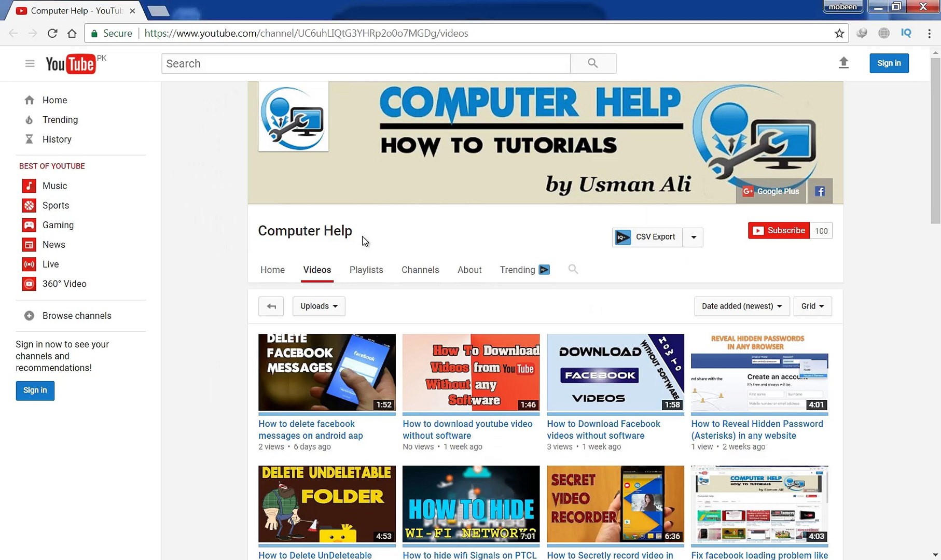The height and width of the screenshot is (560, 941).
Task: Open 'How to download youtube video without software' title
Action: point(467,430)
